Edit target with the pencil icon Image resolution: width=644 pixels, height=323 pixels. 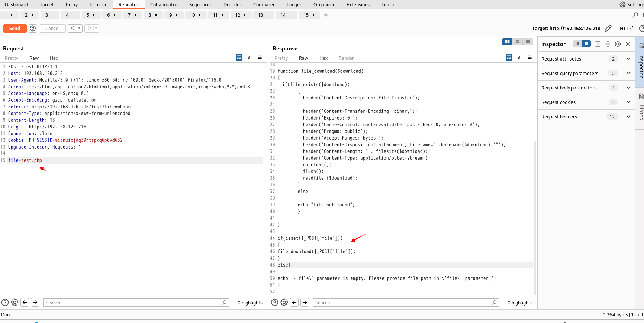608,28
